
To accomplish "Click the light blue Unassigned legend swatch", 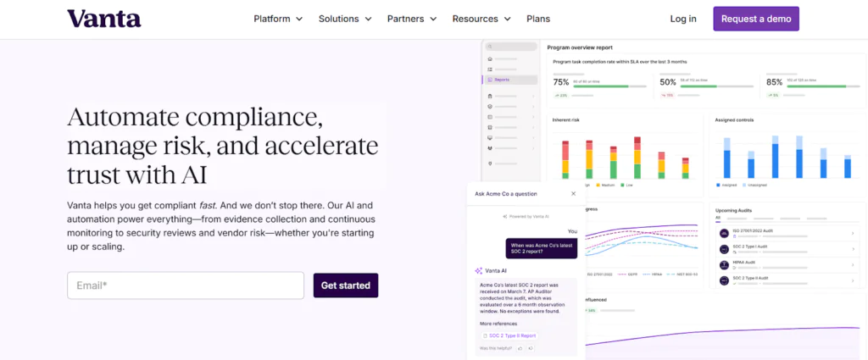I will (x=744, y=185).
